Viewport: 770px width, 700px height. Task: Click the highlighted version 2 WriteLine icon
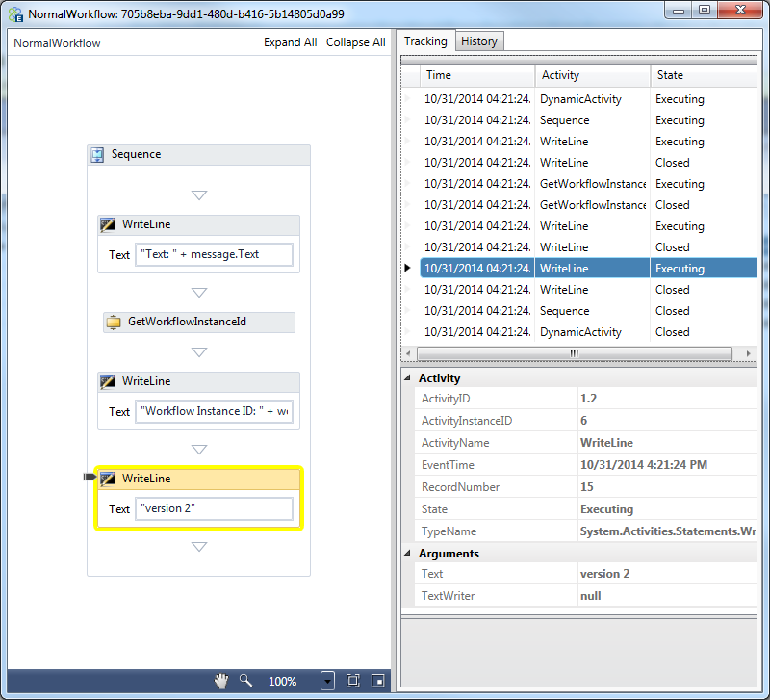pos(108,479)
